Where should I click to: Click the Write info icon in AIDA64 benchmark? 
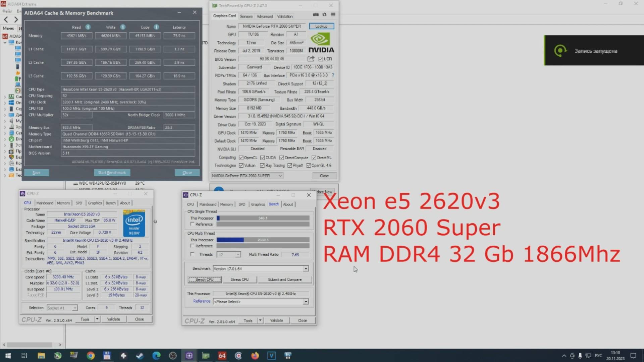123,27
